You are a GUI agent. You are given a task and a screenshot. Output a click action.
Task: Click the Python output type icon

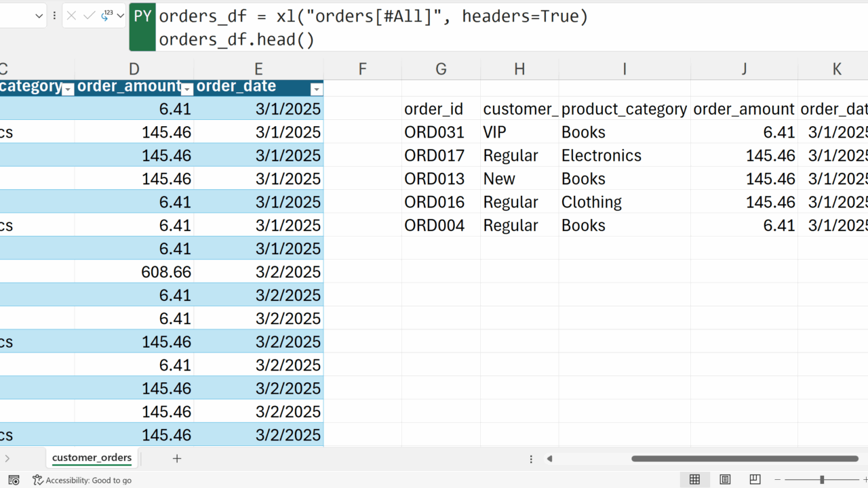(106, 16)
